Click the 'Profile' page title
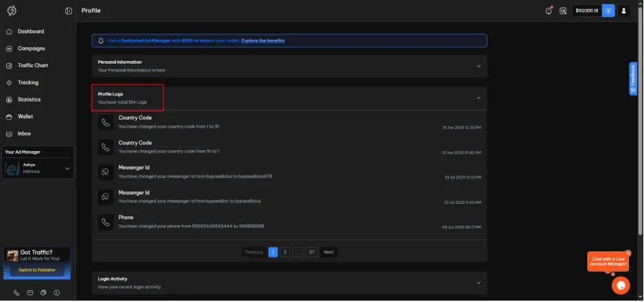 click(x=91, y=11)
